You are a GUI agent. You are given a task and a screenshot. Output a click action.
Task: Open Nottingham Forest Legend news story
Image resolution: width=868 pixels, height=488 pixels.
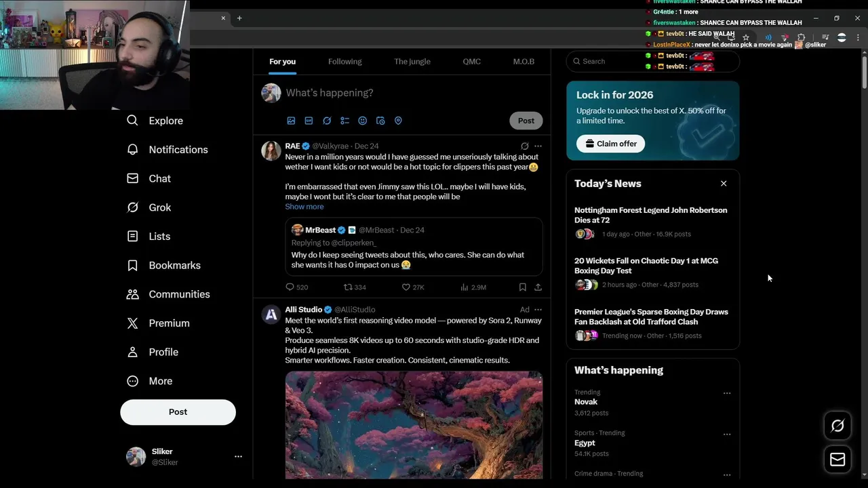[652, 222]
